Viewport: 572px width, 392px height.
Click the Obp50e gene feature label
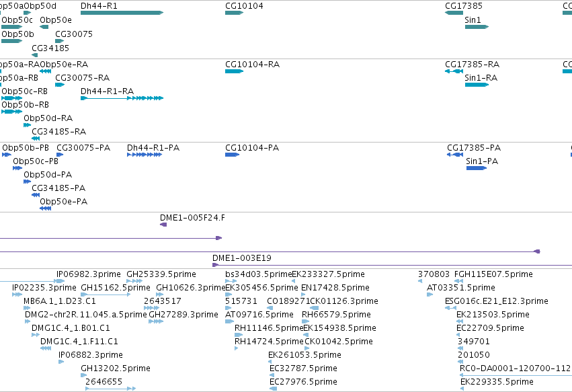coord(56,20)
